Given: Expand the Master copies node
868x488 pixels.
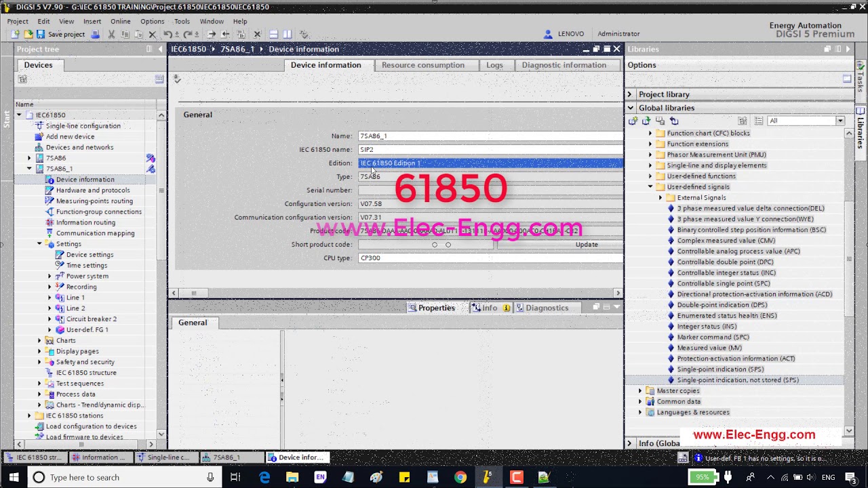Looking at the screenshot, I should point(640,390).
